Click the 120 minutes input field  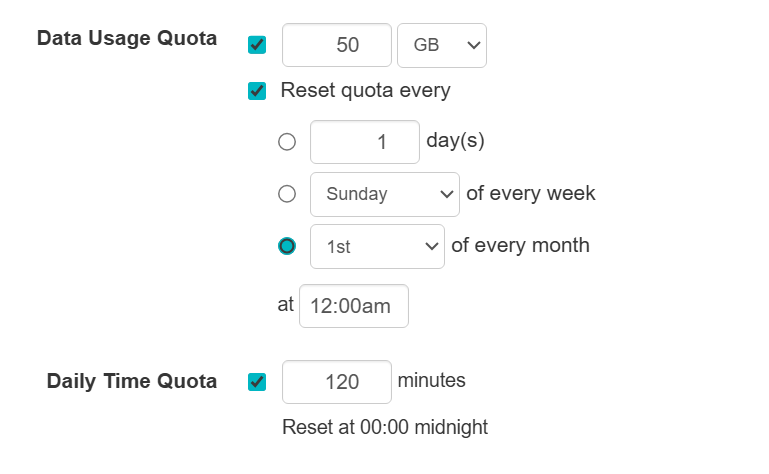pos(337,382)
